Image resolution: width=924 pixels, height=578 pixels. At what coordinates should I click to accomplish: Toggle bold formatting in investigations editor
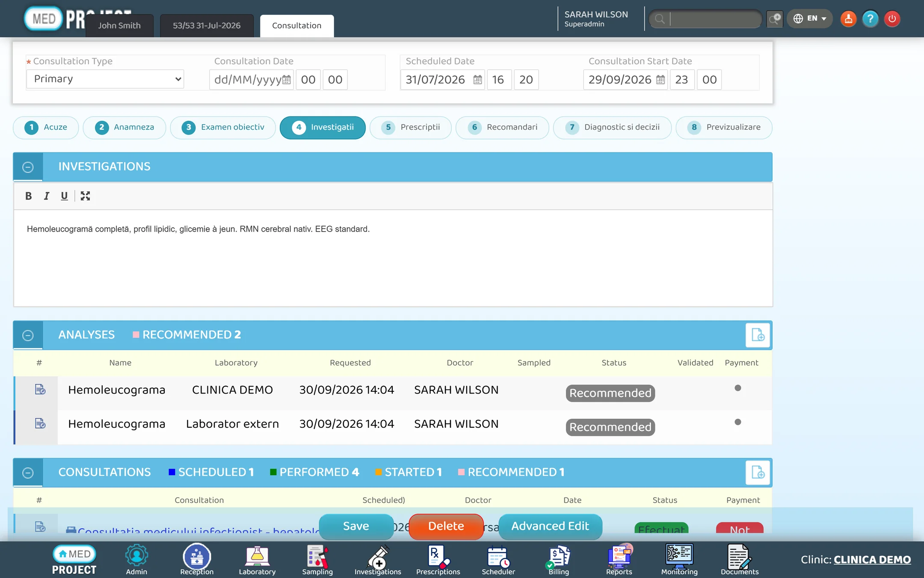(28, 196)
